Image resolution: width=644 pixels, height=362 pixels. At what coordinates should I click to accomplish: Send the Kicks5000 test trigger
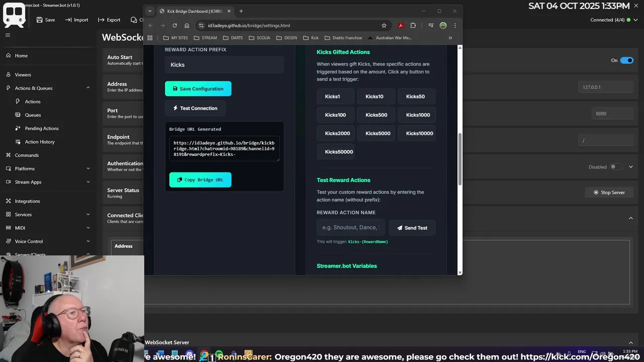(x=376, y=133)
